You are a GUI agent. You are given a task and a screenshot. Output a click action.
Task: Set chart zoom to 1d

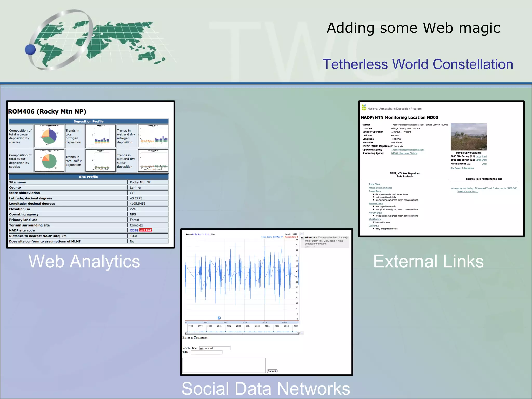point(193,234)
